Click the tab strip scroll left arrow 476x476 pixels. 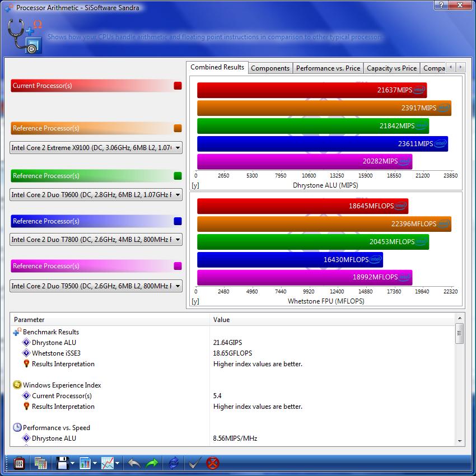tap(451, 67)
